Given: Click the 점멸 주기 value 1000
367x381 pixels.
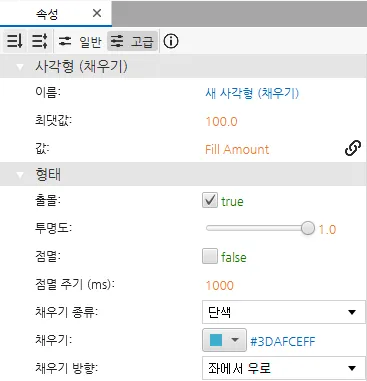Looking at the screenshot, I should click(x=220, y=285).
